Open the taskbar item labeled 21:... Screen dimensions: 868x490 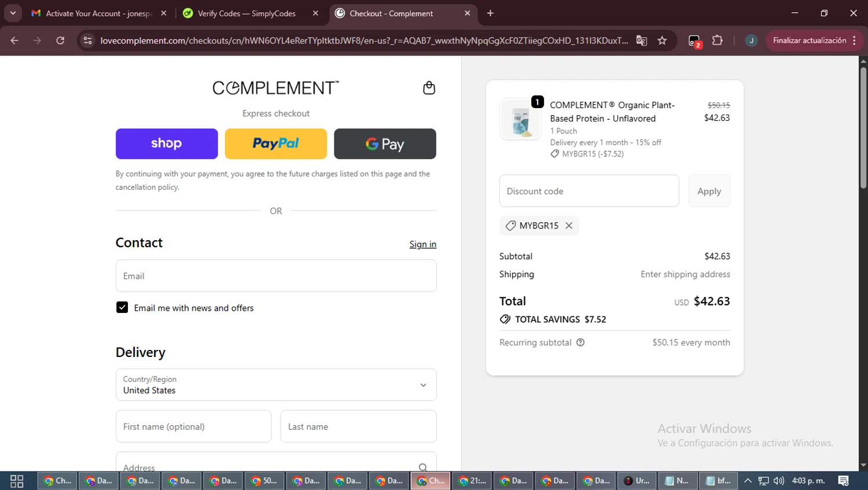(x=472, y=481)
